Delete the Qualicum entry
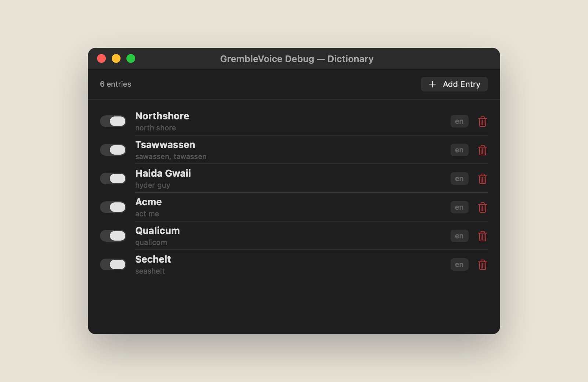588x382 pixels. [483, 236]
